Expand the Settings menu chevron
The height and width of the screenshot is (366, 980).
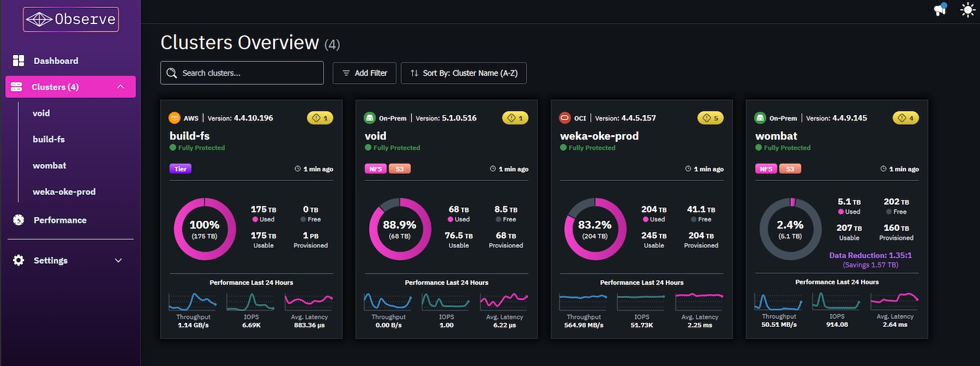118,260
